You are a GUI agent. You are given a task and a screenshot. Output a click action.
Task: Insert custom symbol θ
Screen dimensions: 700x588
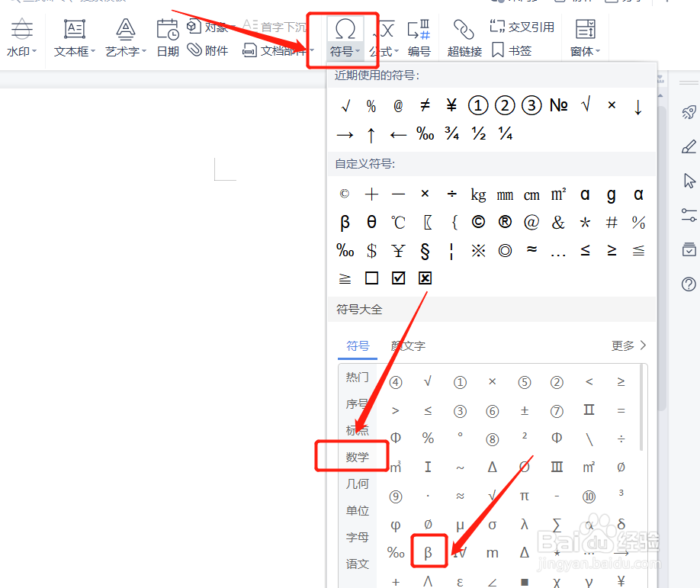pyautogui.click(x=371, y=222)
